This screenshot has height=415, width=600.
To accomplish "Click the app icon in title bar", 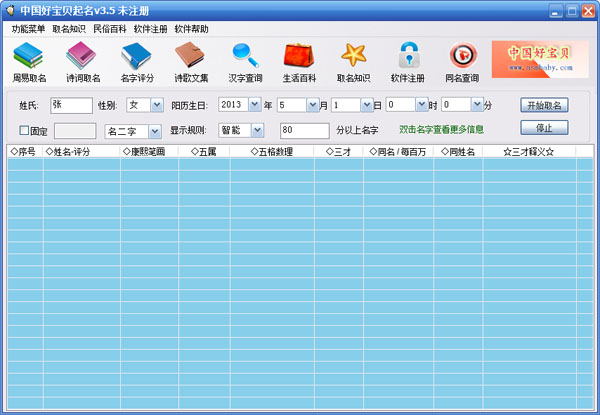I will [x=10, y=10].
